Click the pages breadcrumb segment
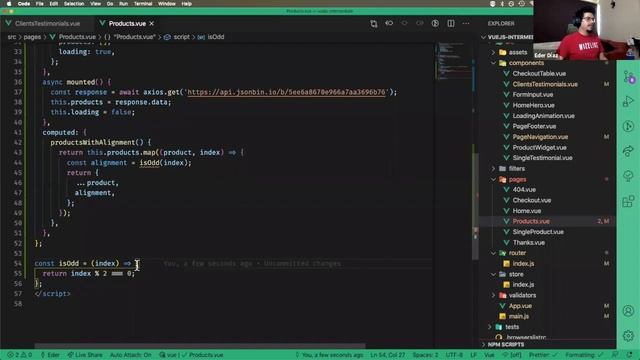The image size is (640, 360). pyautogui.click(x=32, y=37)
